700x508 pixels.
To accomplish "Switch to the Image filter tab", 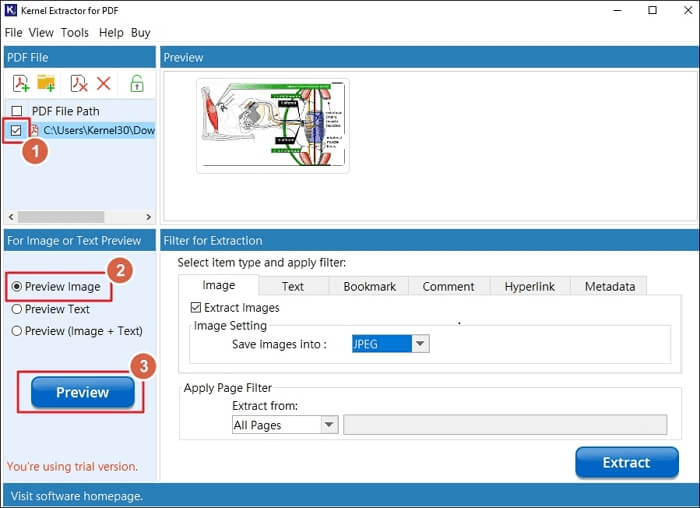I will point(219,285).
